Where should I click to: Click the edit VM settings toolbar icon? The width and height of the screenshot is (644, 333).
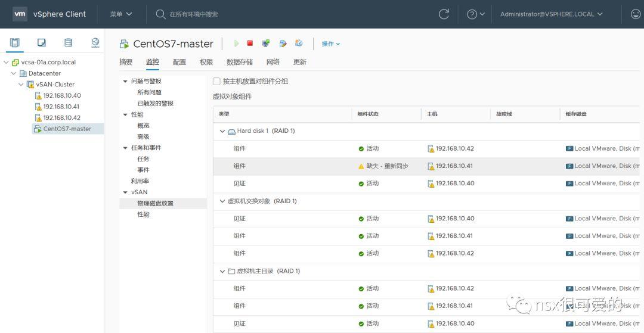[283, 43]
